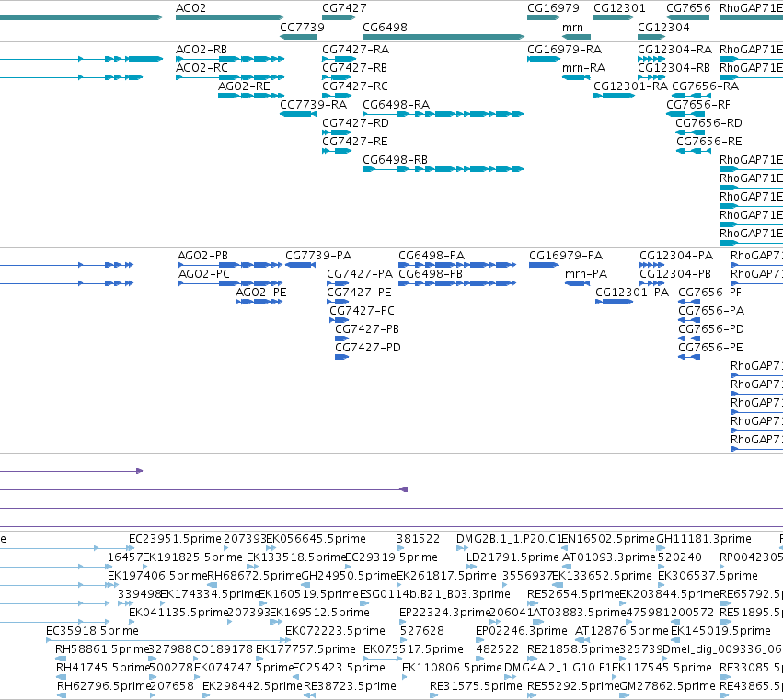Select the AGO2-RC transcript label

[202, 68]
